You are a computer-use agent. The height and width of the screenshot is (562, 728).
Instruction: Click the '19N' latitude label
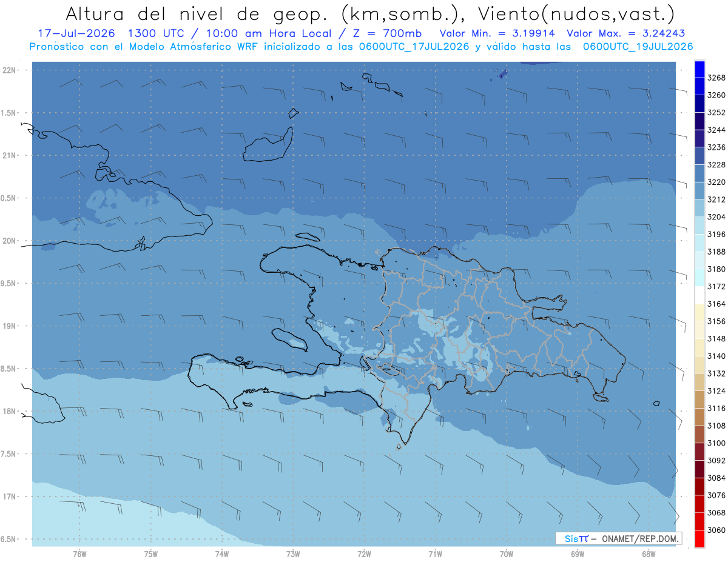(9, 326)
